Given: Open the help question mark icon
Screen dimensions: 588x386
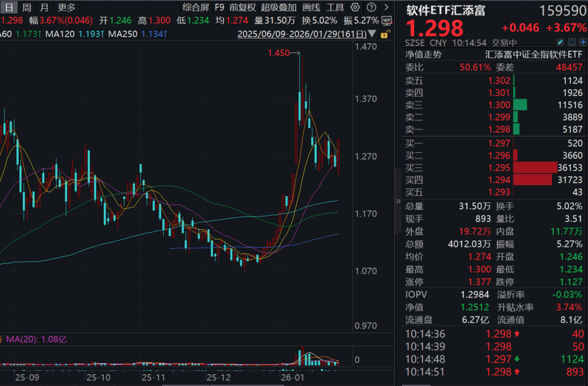Looking at the screenshot, I should [371, 7].
